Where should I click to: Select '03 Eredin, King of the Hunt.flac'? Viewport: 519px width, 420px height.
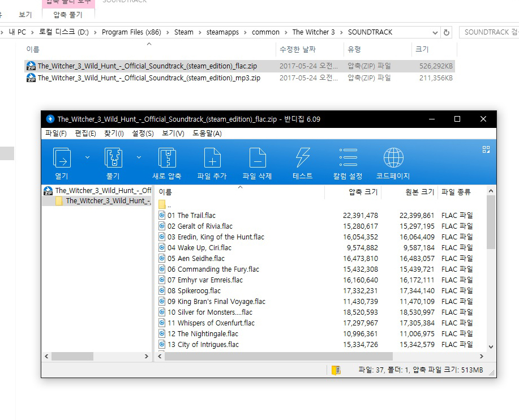tap(216, 237)
